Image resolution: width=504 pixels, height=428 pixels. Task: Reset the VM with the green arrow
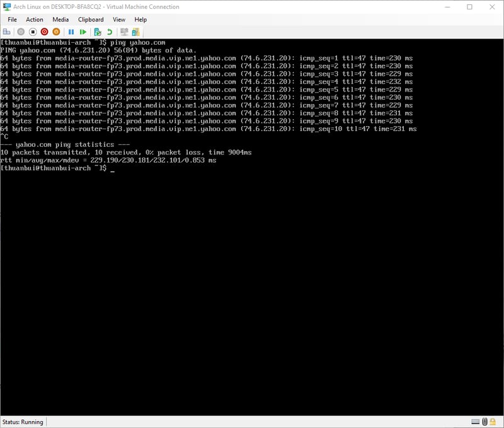coord(83,32)
